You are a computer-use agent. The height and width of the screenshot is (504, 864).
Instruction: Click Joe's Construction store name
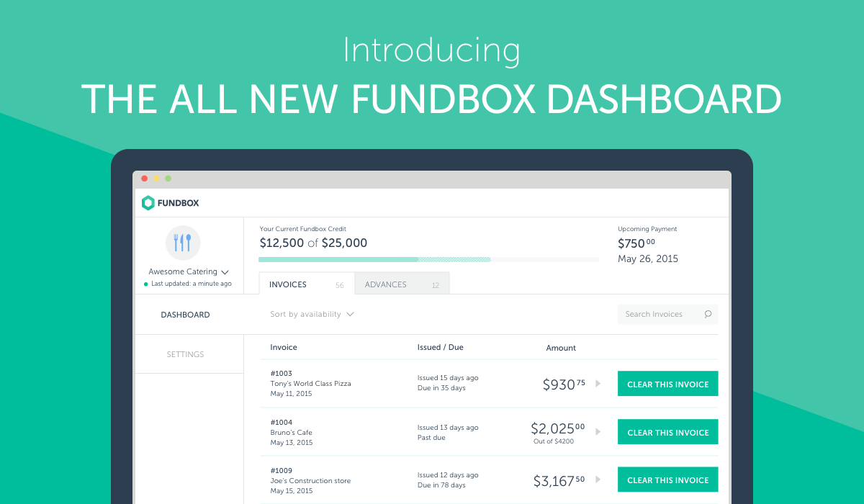click(311, 480)
